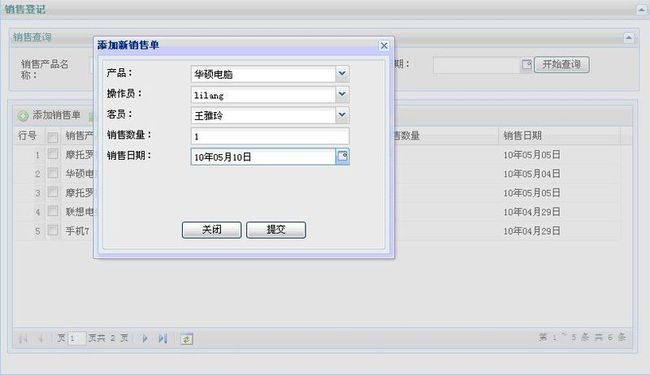
Task: Open the 操作员 dropdown arrow
Action: (342, 94)
